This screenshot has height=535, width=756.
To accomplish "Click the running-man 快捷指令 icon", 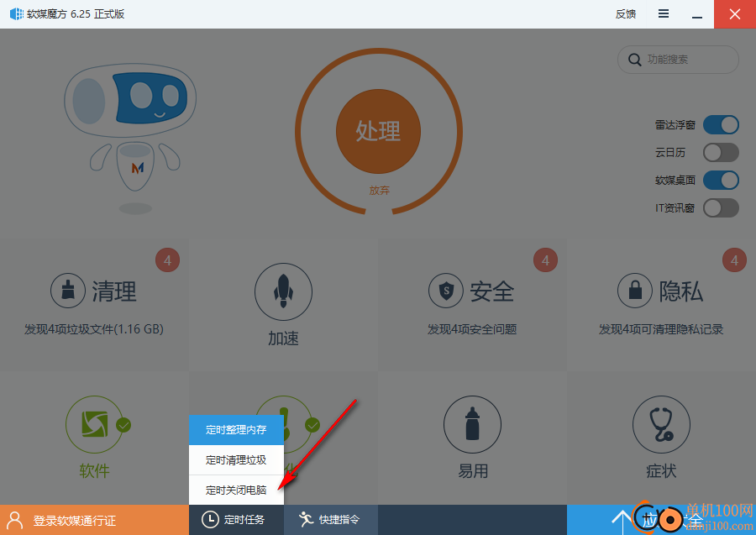I will coord(306,519).
